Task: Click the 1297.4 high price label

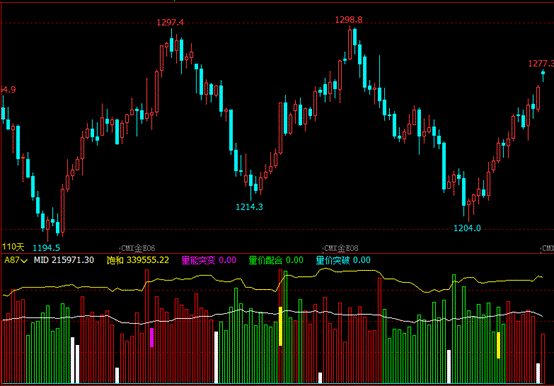Action: (170, 23)
